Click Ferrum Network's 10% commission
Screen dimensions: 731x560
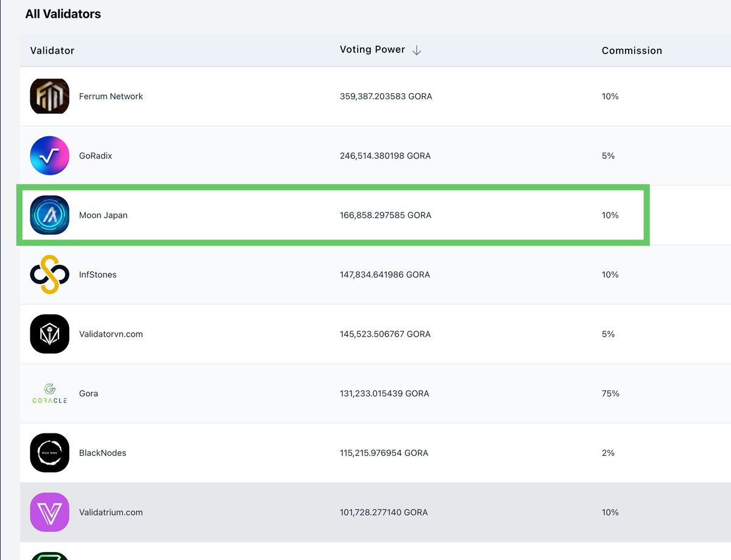(610, 96)
